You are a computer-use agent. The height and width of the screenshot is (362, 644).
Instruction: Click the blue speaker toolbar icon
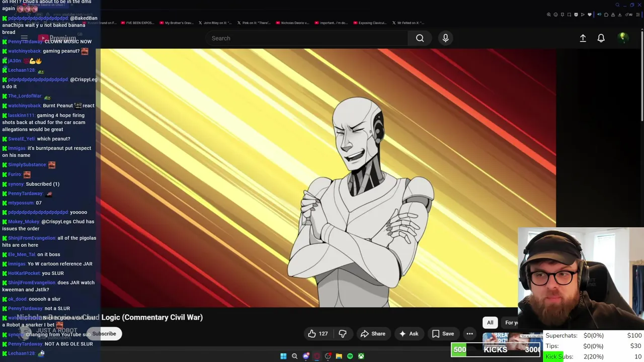click(x=599, y=15)
